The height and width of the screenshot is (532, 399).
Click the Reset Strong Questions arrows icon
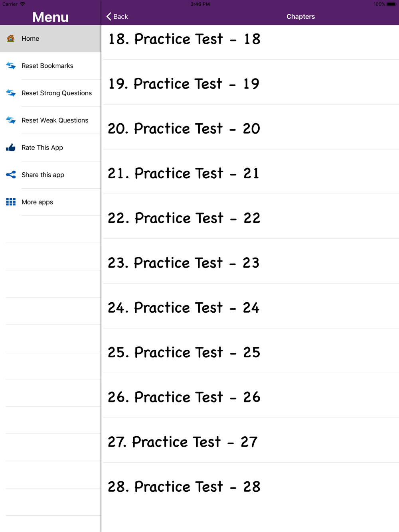tap(11, 93)
